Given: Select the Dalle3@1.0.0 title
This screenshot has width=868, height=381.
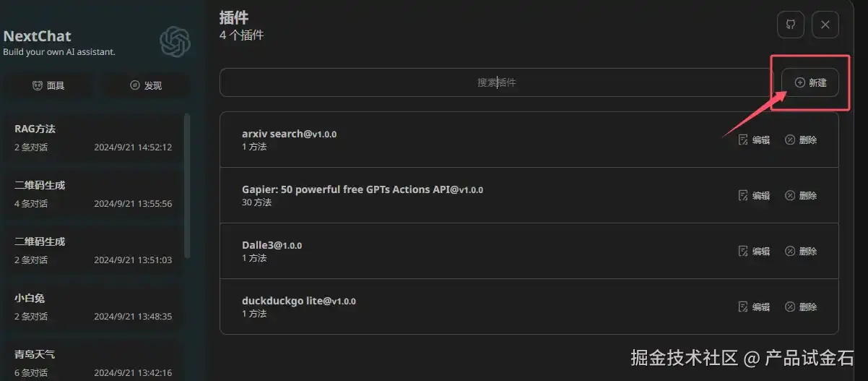Looking at the screenshot, I should [x=272, y=246].
